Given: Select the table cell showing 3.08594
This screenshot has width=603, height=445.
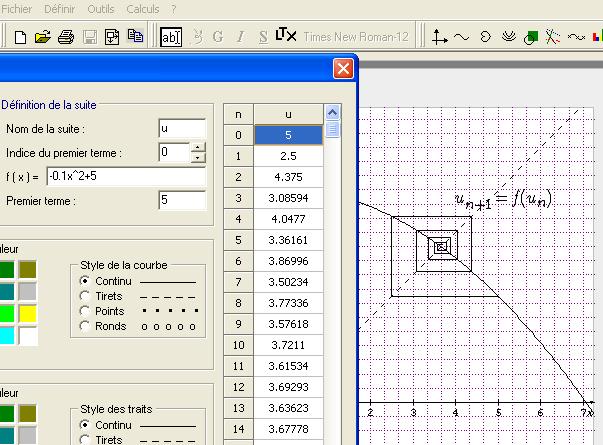Looking at the screenshot, I should (288, 198).
